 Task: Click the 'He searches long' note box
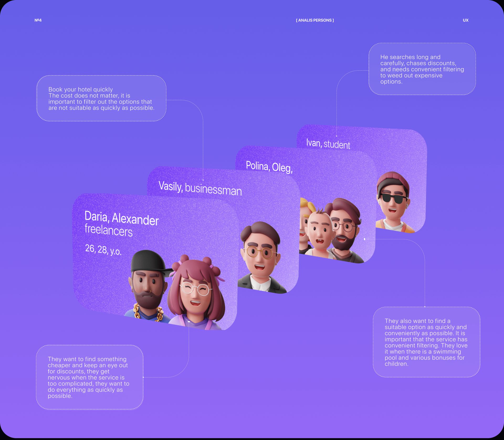(422, 69)
